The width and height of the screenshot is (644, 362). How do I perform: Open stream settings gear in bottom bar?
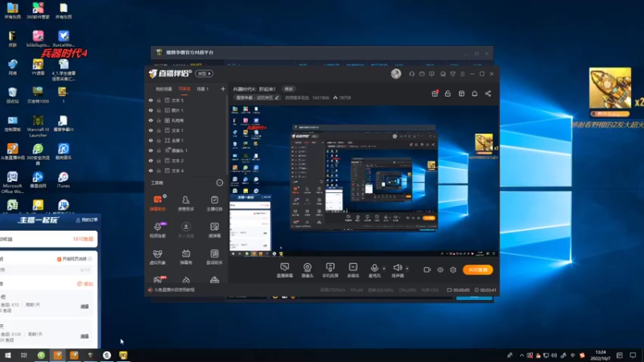tap(453, 269)
